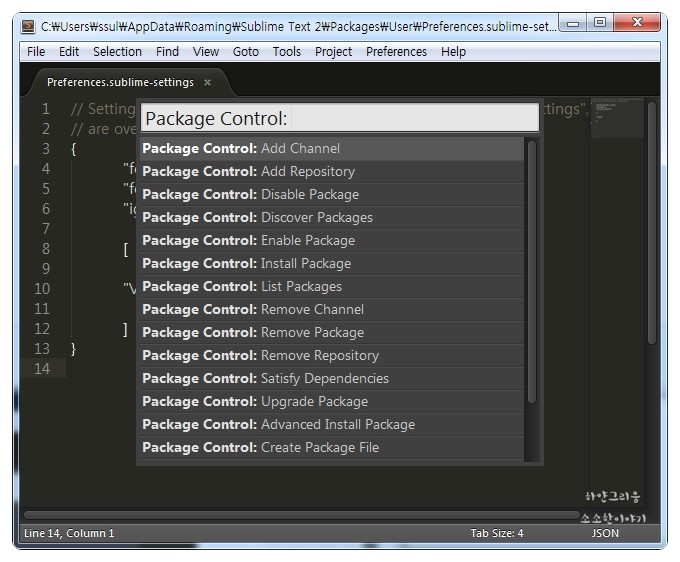Choose Package Control: Disable Package
This screenshot has height=562, width=680.
point(332,195)
